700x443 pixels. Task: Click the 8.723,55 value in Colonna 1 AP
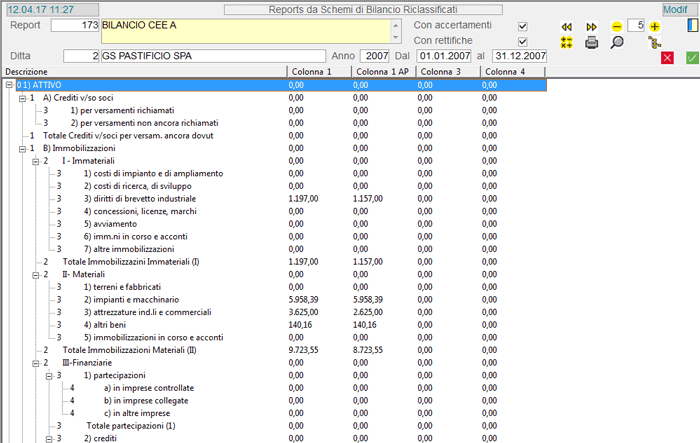coord(368,350)
